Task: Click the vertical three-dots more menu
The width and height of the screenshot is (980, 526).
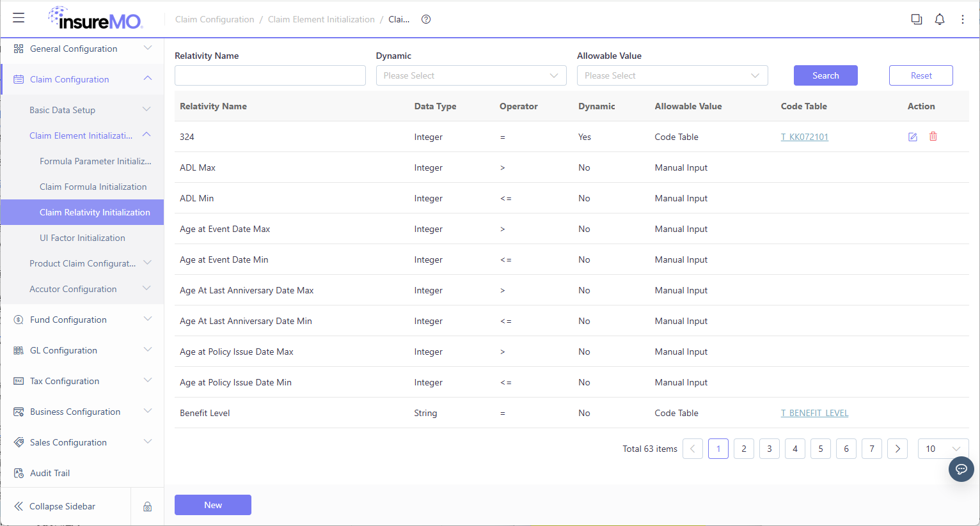Action: click(963, 19)
